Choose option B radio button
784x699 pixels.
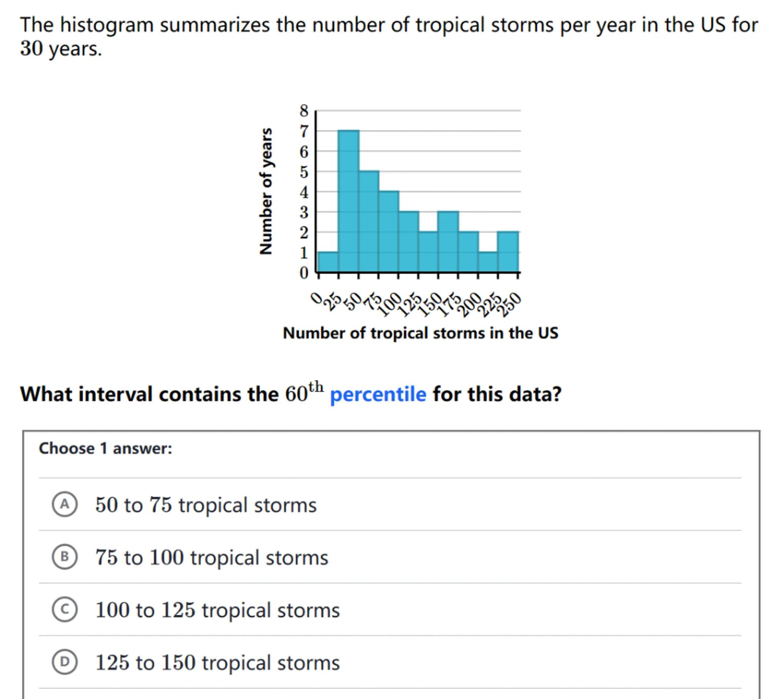click(x=64, y=557)
